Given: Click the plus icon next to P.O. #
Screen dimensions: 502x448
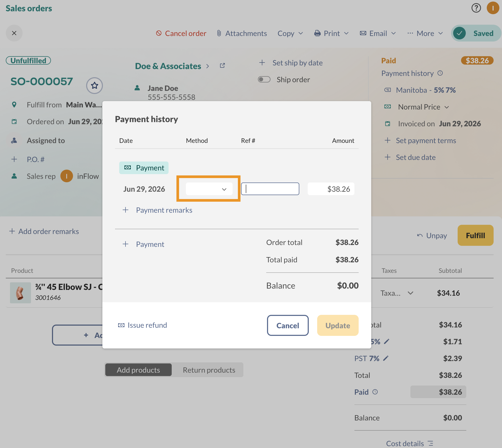Looking at the screenshot, I should tap(14, 159).
